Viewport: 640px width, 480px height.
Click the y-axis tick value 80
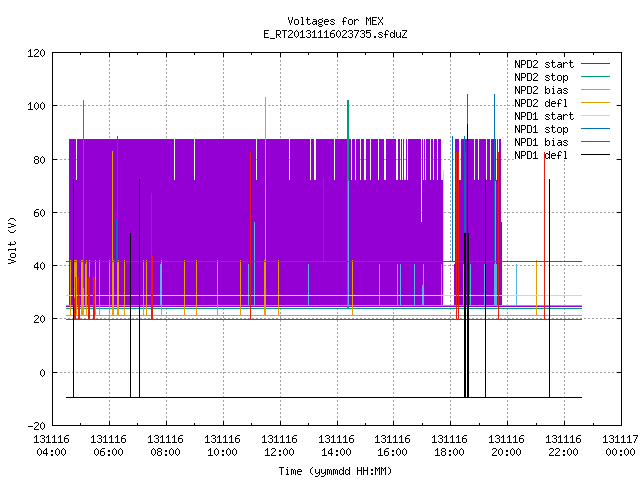[x=39, y=160]
